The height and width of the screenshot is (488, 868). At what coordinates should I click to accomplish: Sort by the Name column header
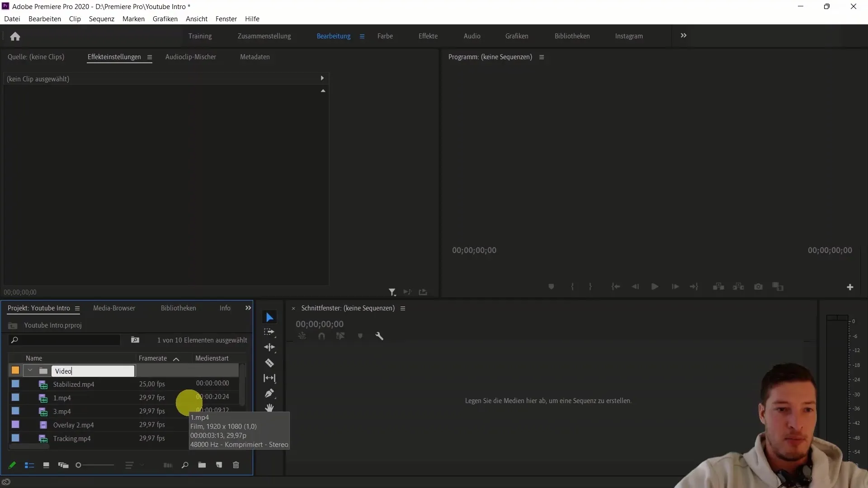pos(34,358)
